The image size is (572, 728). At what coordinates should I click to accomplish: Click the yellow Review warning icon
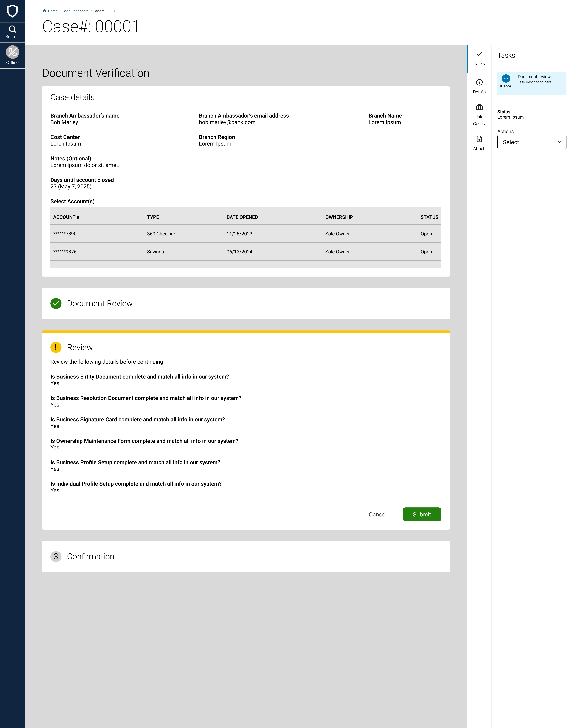tap(56, 347)
